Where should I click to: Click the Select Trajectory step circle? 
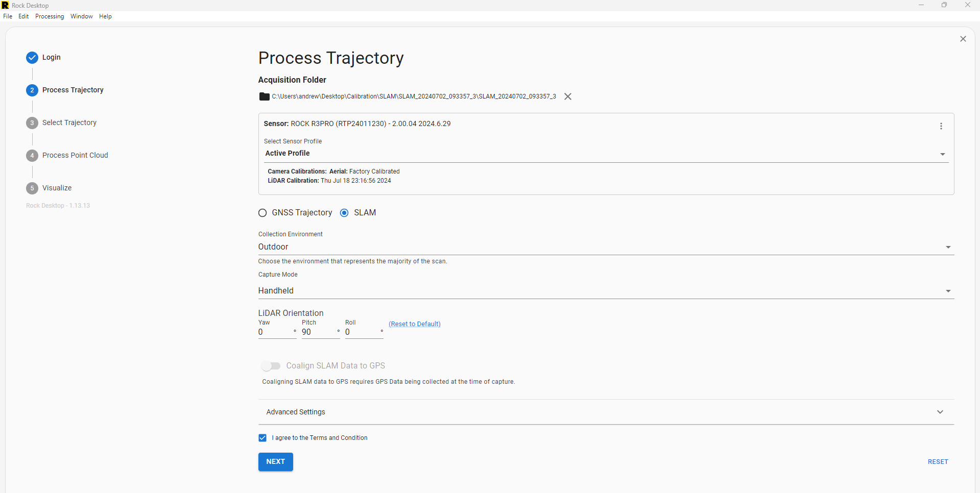tap(32, 122)
